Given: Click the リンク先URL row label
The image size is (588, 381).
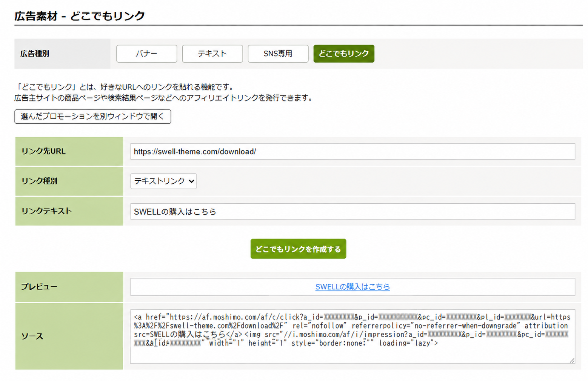Looking at the screenshot, I should click(43, 151).
